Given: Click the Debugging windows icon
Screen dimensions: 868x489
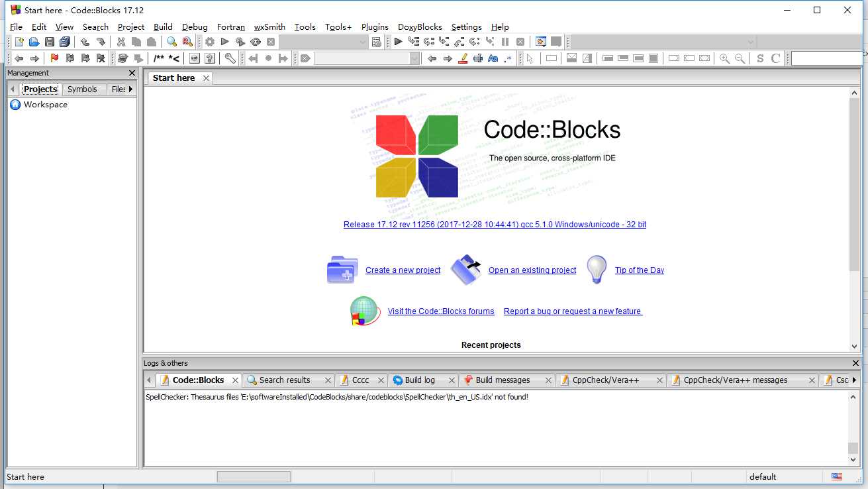Looking at the screenshot, I should point(541,42).
